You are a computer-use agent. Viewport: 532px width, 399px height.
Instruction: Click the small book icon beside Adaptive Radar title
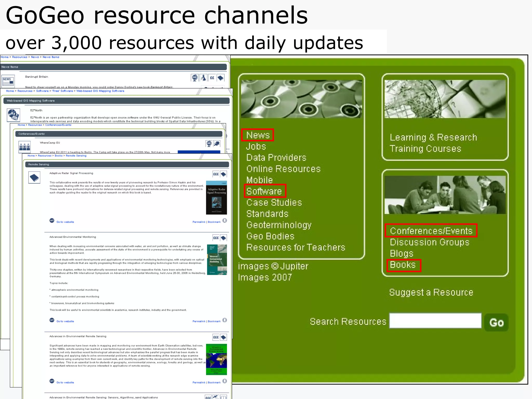click(x=223, y=174)
